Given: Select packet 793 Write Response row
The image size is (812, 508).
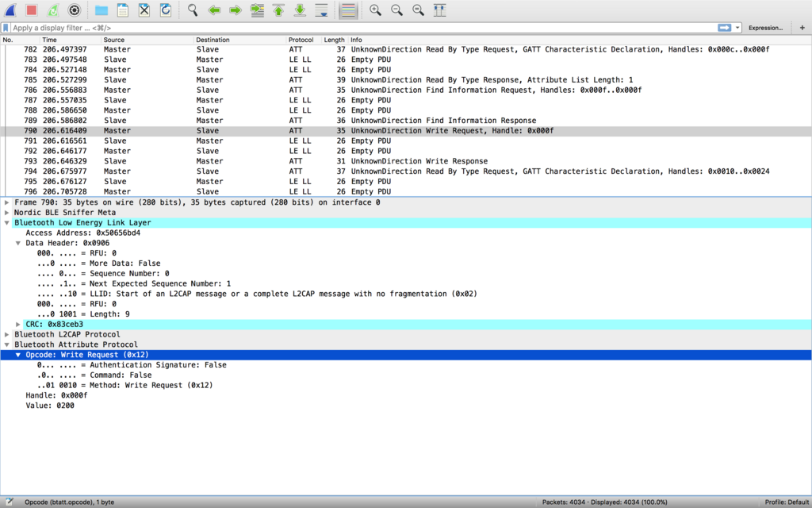Looking at the screenshot, I should point(406,160).
